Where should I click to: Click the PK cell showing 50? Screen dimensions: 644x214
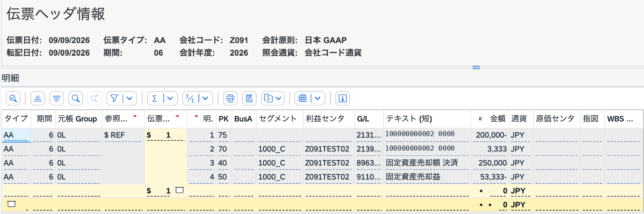224,177
